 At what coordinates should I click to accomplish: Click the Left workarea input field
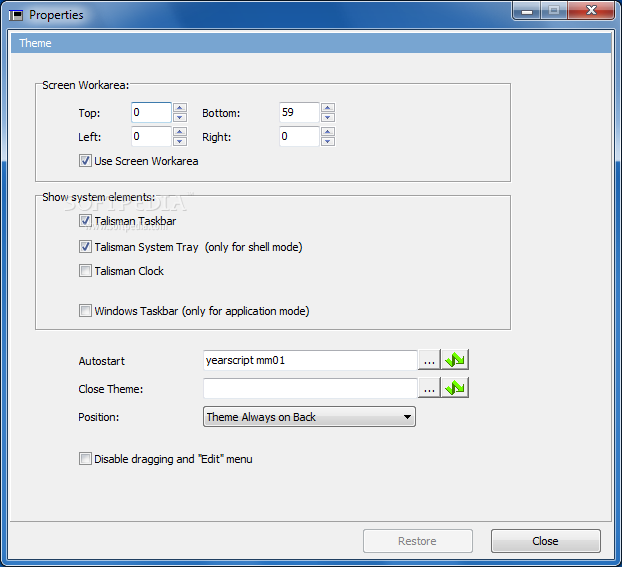click(x=151, y=136)
